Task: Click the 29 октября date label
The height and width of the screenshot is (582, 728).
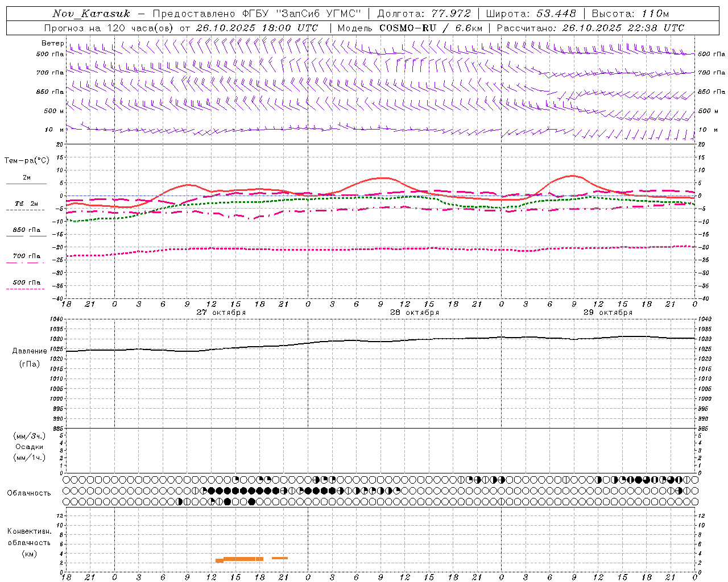Action: (608, 313)
